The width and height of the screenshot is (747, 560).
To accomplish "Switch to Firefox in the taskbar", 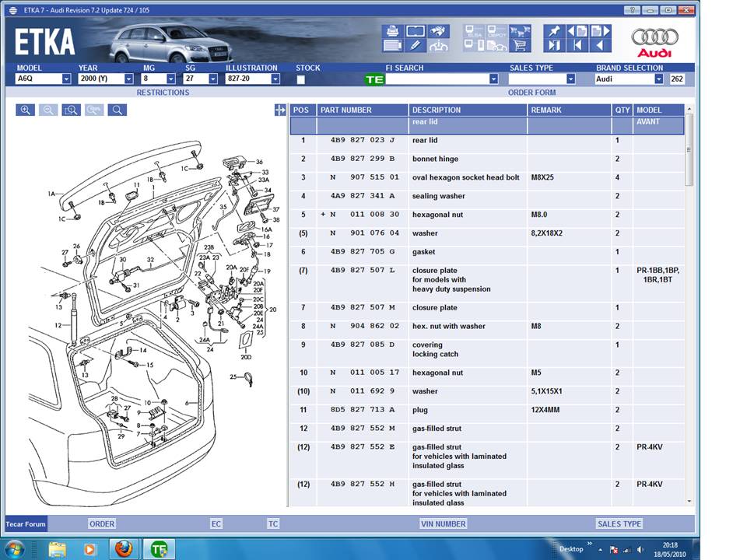I will click(124, 549).
